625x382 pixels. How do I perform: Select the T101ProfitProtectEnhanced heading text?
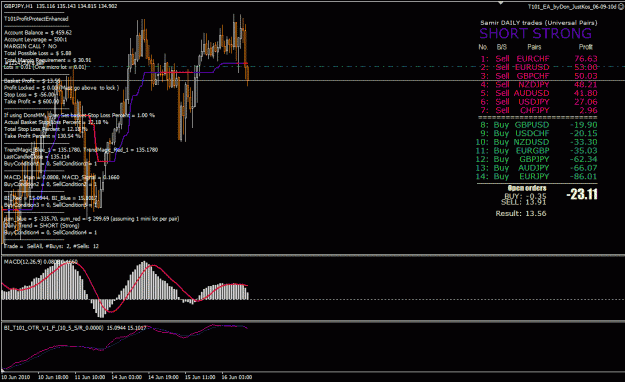point(36,19)
